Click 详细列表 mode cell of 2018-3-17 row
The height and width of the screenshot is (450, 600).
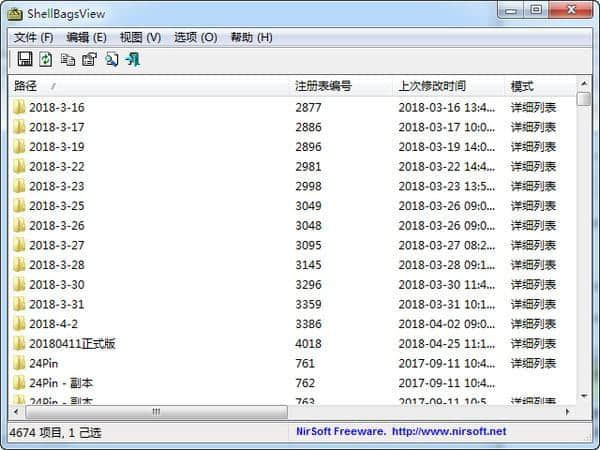coord(533,127)
